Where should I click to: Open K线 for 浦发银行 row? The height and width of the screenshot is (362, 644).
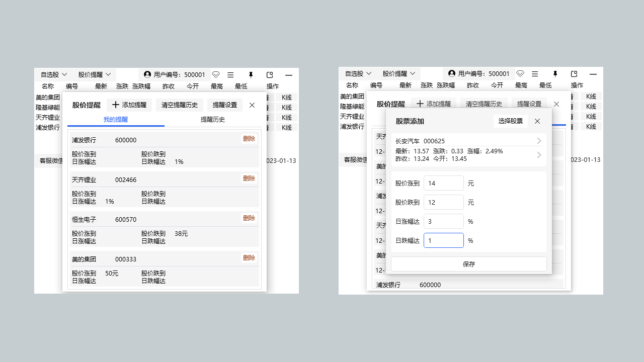286,127
